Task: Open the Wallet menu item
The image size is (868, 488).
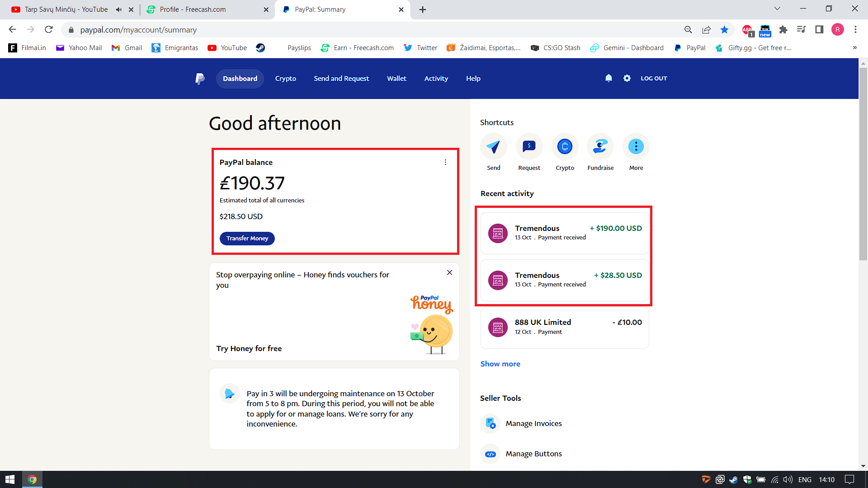Action: point(396,79)
